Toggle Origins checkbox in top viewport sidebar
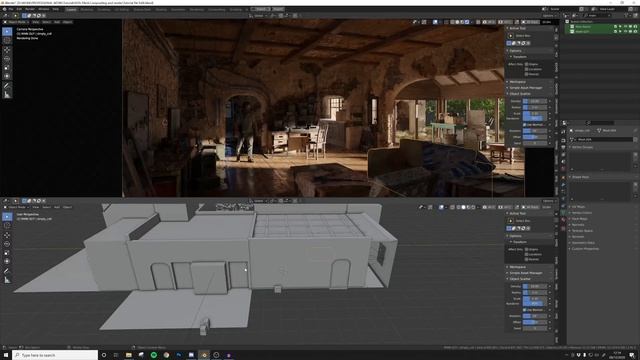 [527, 64]
